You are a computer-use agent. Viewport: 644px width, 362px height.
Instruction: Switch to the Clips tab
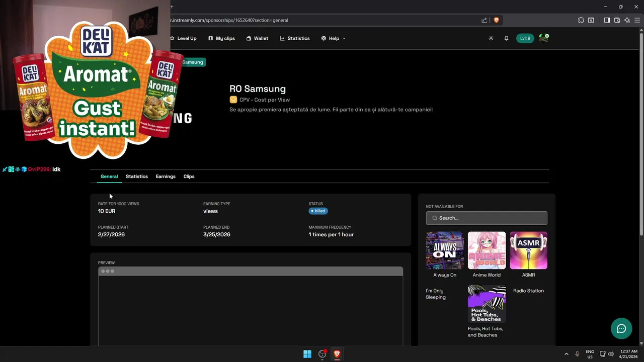(x=189, y=176)
